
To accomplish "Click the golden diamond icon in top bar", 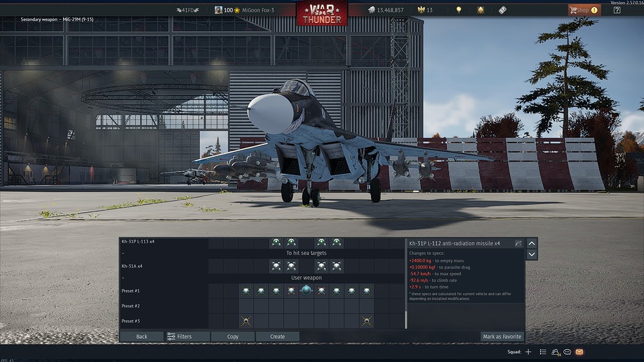I will pos(480,10).
